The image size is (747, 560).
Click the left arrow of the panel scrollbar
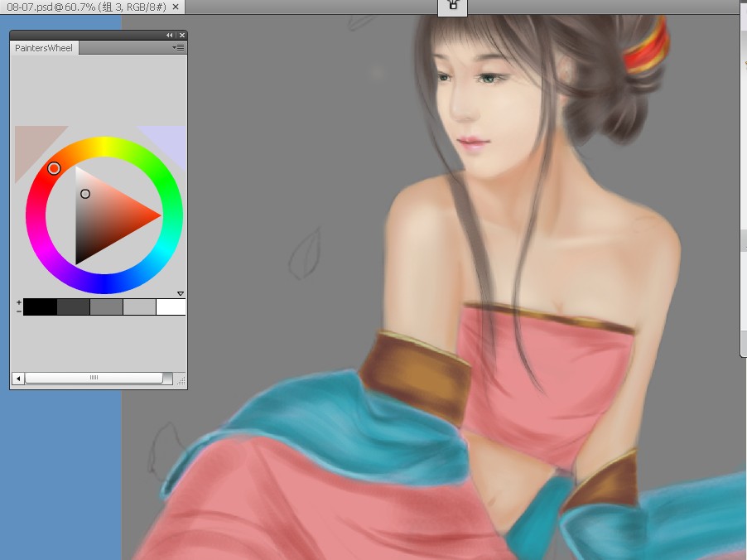tap(18, 379)
